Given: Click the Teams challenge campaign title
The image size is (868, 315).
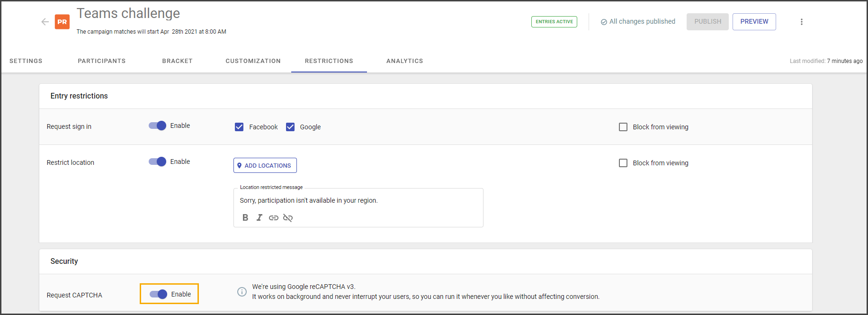Looking at the screenshot, I should pyautogui.click(x=128, y=13).
